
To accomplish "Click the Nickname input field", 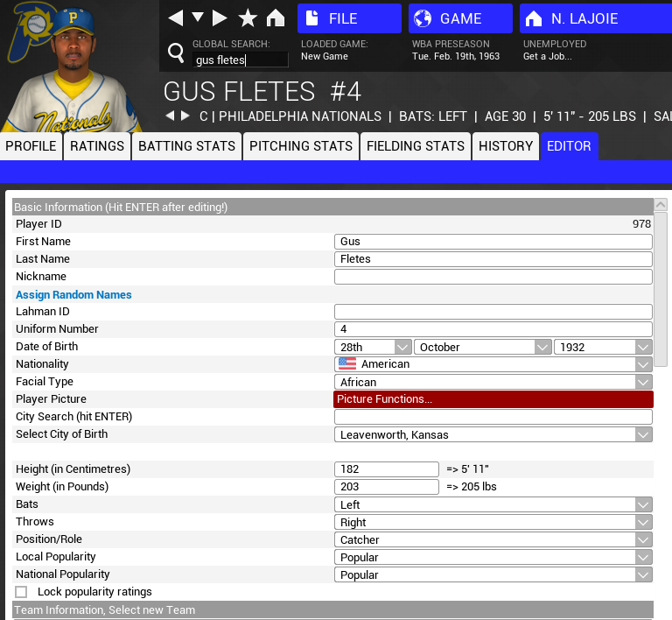I will coord(493,277).
